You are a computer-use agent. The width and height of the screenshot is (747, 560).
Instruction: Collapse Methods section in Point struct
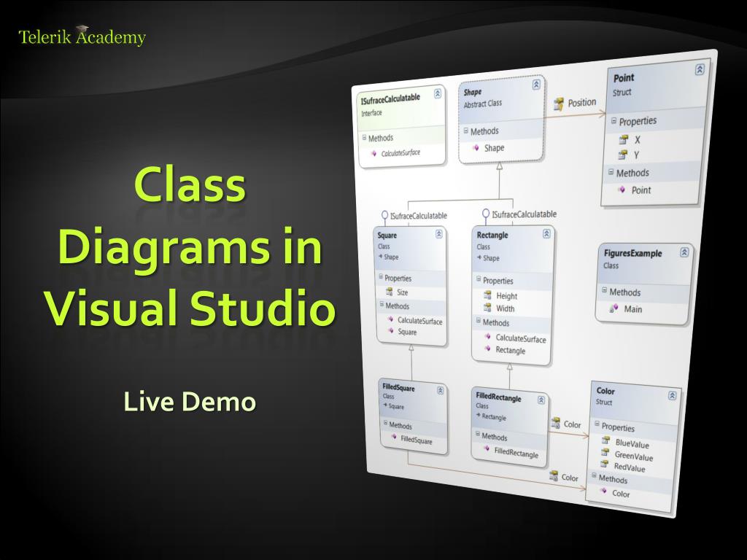tap(611, 172)
